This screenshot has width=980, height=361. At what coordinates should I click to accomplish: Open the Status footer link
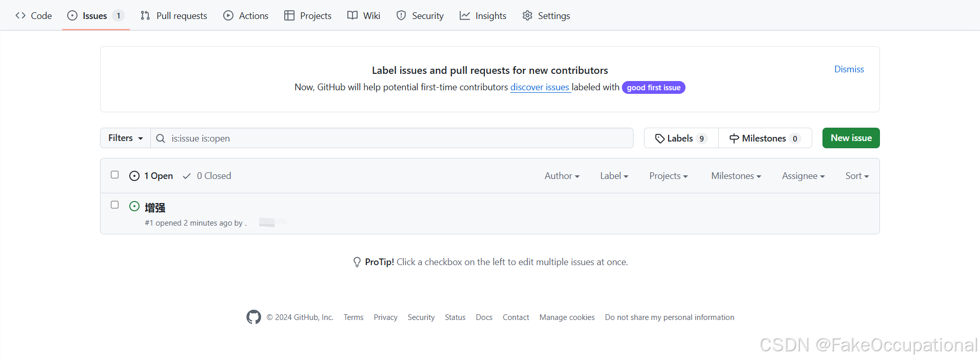pos(455,317)
